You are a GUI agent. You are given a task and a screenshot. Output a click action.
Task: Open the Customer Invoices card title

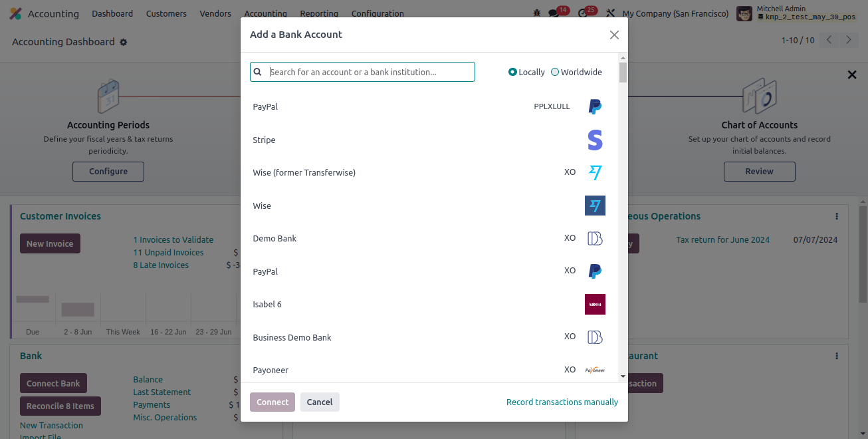60,216
